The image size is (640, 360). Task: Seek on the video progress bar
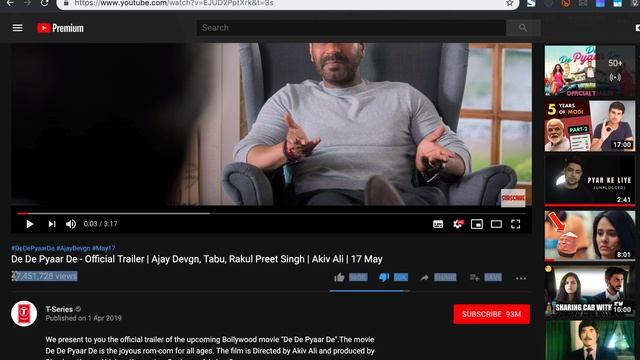271,213
